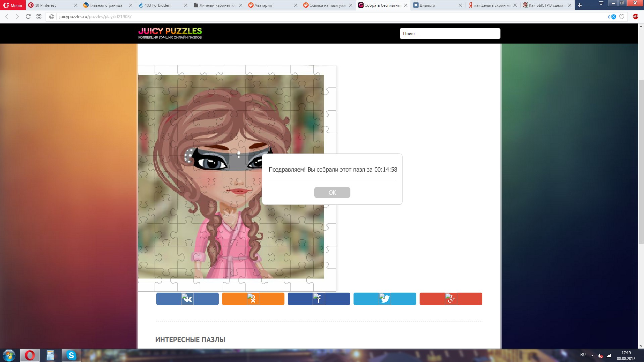This screenshot has width=644, height=362.
Task: Click the page vertical scrollbar
Action: [641, 161]
